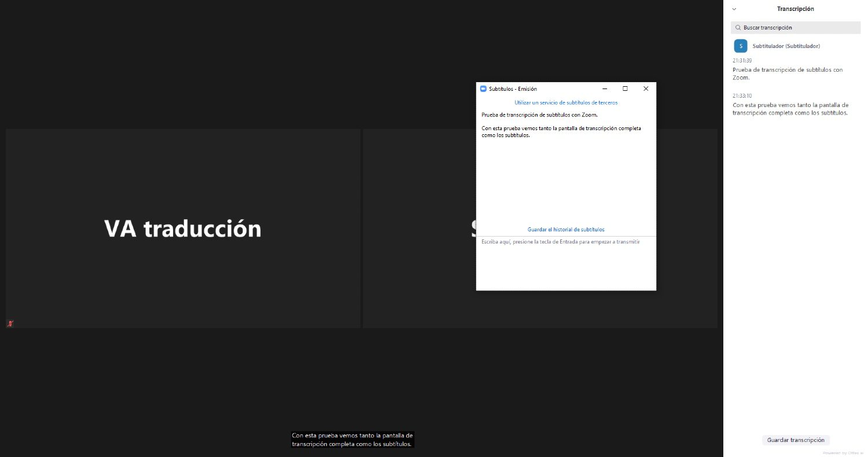
Task: Click the blue Subtitulador avatar icon
Action: pos(740,46)
